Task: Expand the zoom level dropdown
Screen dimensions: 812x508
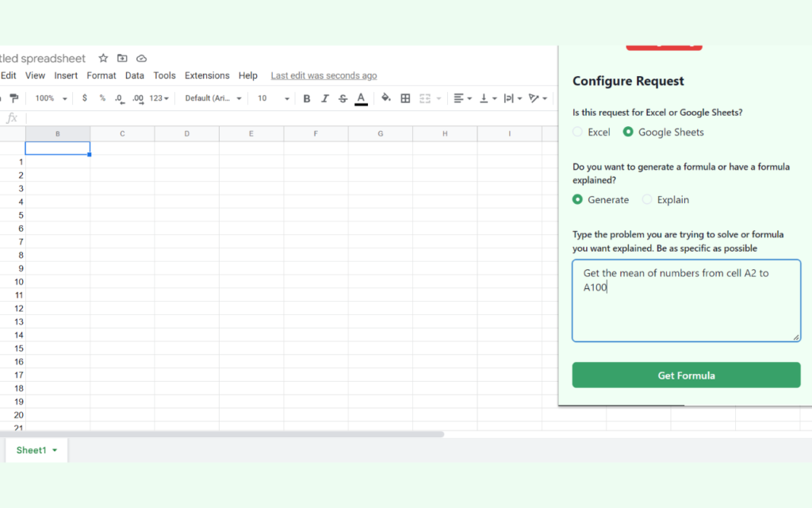Action: click(50, 98)
